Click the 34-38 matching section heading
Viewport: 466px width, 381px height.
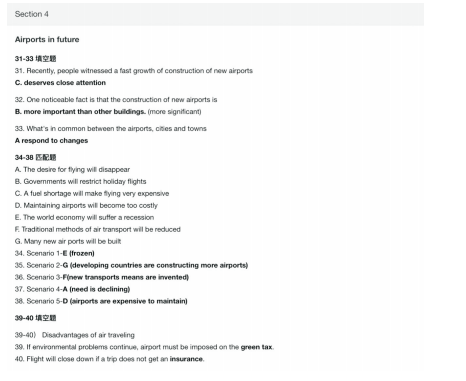tap(35, 157)
